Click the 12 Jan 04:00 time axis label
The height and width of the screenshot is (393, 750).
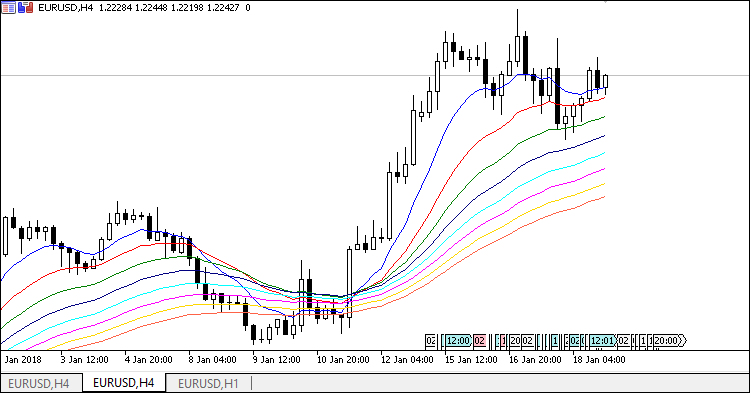tap(407, 360)
